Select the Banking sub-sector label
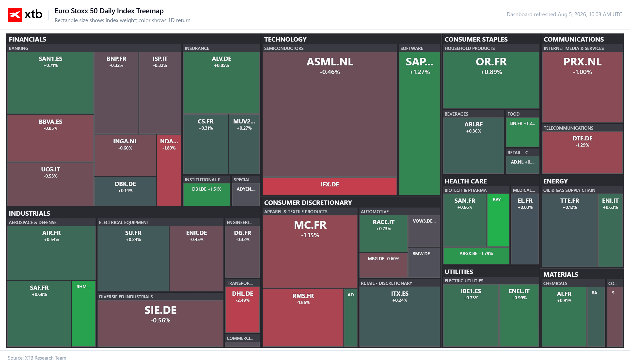This screenshot has height=364, width=630. click(18, 48)
